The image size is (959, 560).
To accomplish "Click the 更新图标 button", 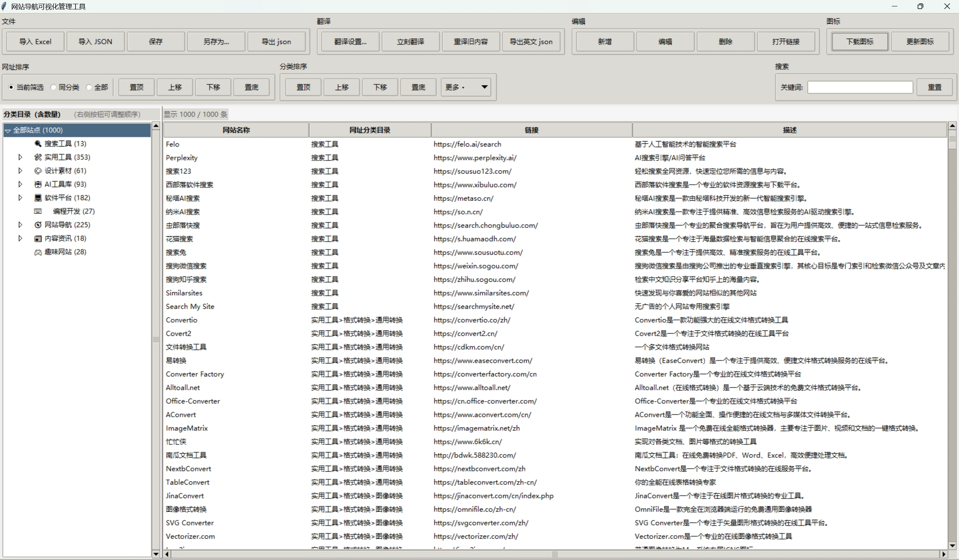I will tap(920, 41).
